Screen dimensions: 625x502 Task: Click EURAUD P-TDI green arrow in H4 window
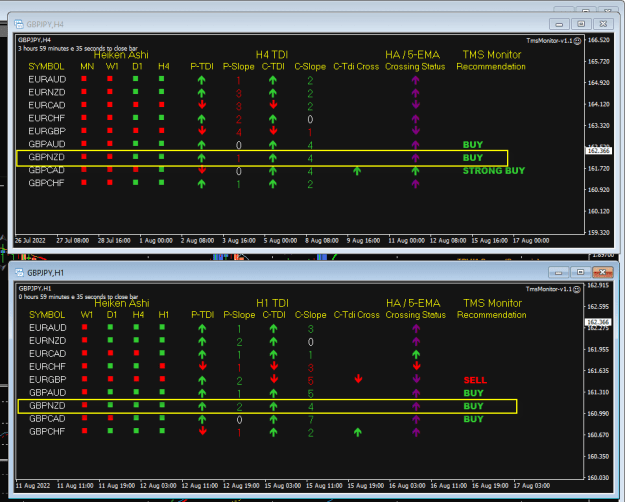point(202,80)
